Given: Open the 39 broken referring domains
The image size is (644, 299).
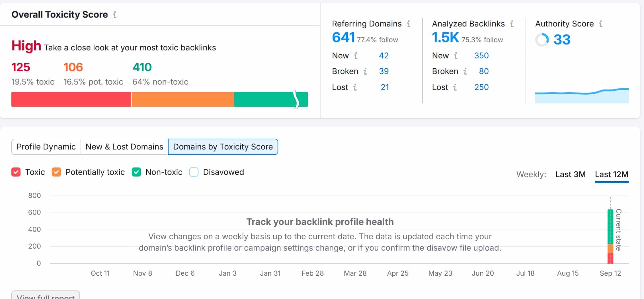Looking at the screenshot, I should [384, 71].
